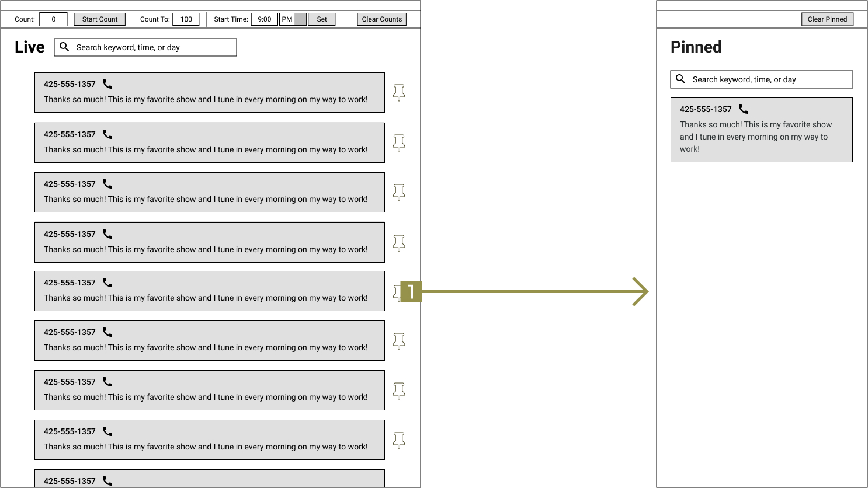Click the phone number 425-555-1357 in the second Live message
This screenshot has height=488, width=868.
click(70, 134)
